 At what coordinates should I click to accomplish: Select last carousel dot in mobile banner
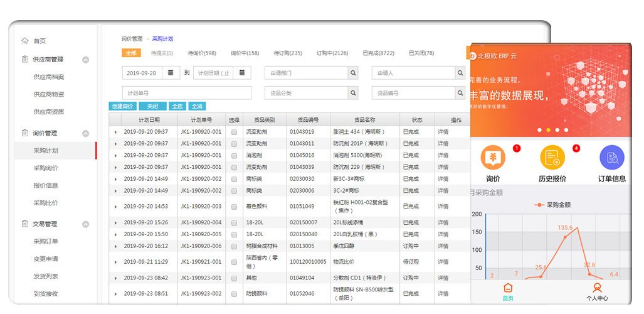(566, 130)
